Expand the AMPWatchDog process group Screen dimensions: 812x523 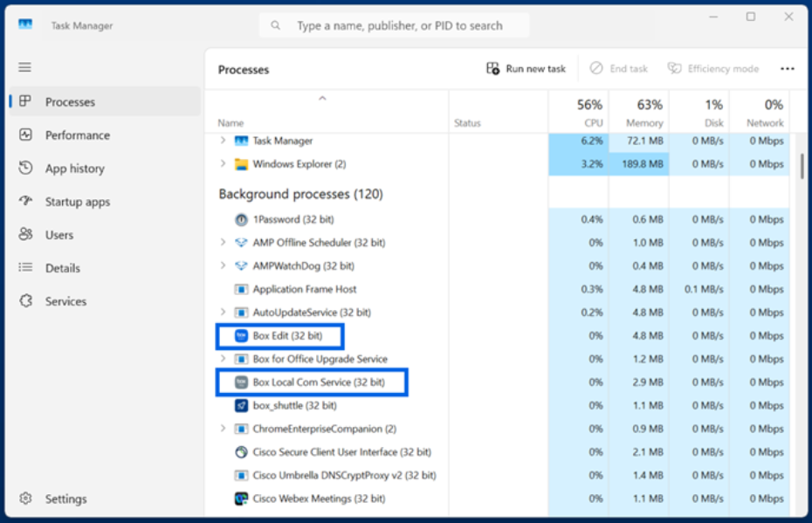click(x=224, y=265)
